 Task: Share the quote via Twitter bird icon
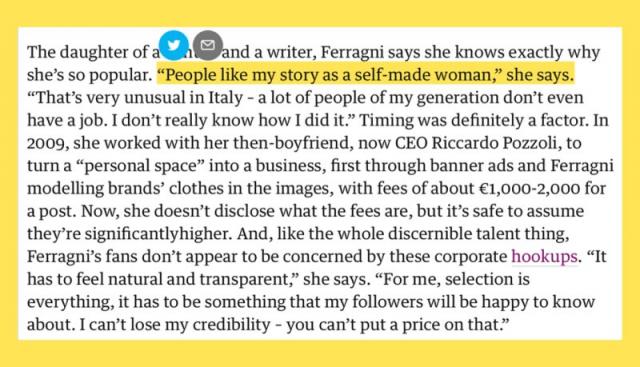point(173,45)
